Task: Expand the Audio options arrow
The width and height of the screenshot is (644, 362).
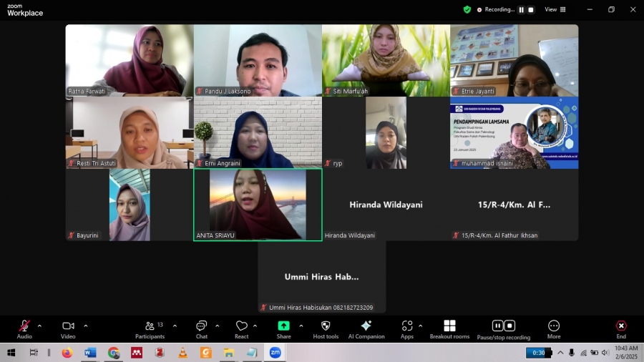Action: [x=39, y=326]
